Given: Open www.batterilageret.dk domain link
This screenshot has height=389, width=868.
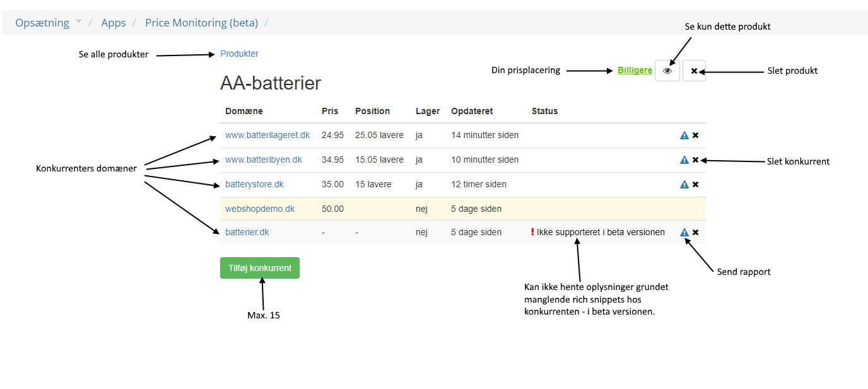Looking at the screenshot, I should click(267, 135).
